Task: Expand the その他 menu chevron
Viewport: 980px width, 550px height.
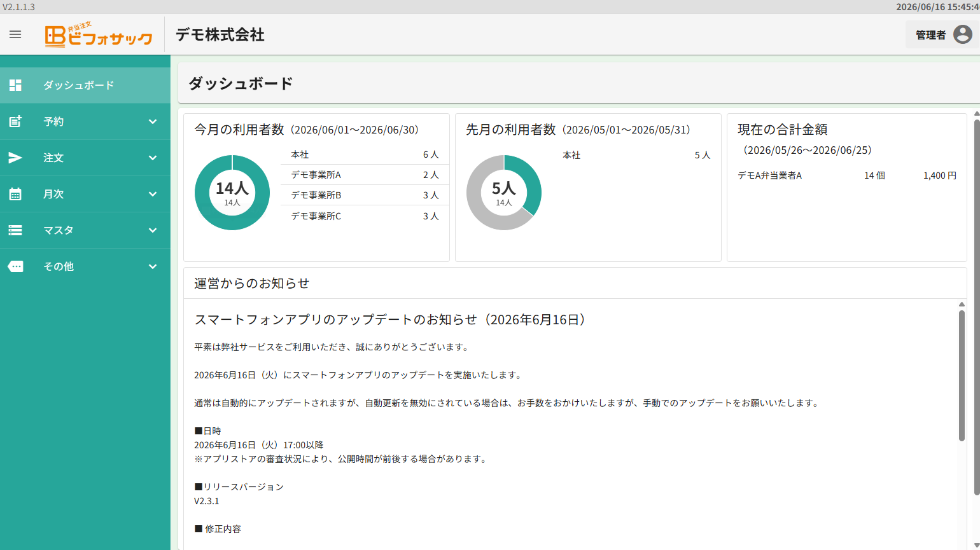Action: [x=153, y=266]
